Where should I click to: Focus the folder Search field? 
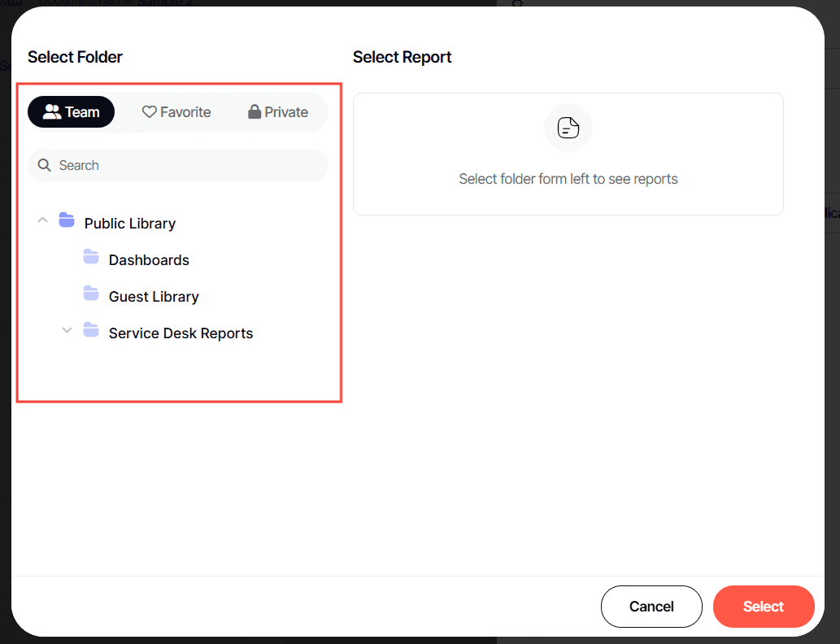coord(187,165)
